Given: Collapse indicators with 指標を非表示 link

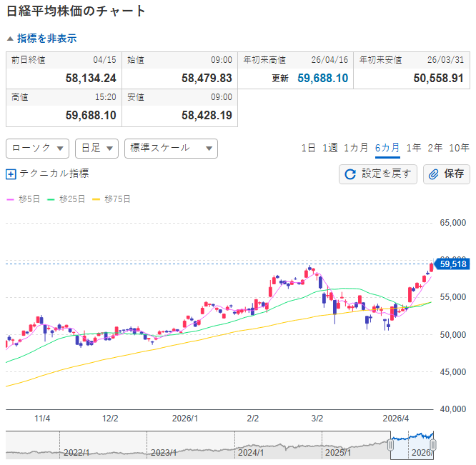Looking at the screenshot, I should pos(46,39).
